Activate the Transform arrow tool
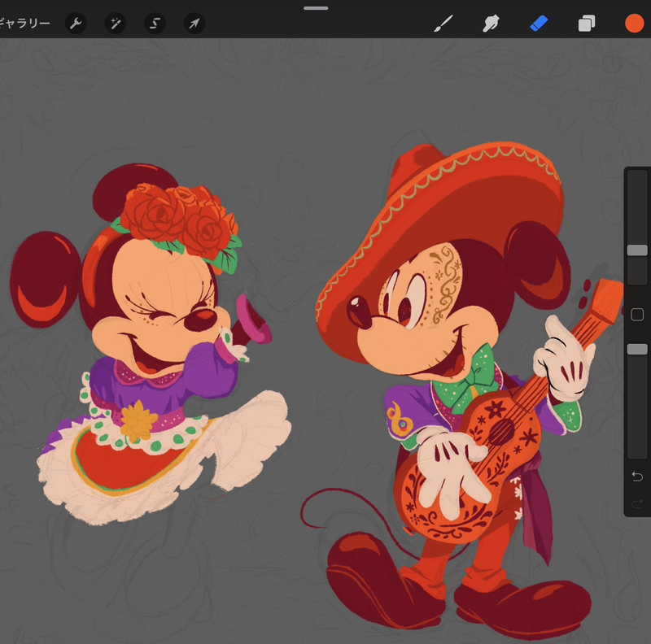The image size is (651, 644). click(x=194, y=23)
